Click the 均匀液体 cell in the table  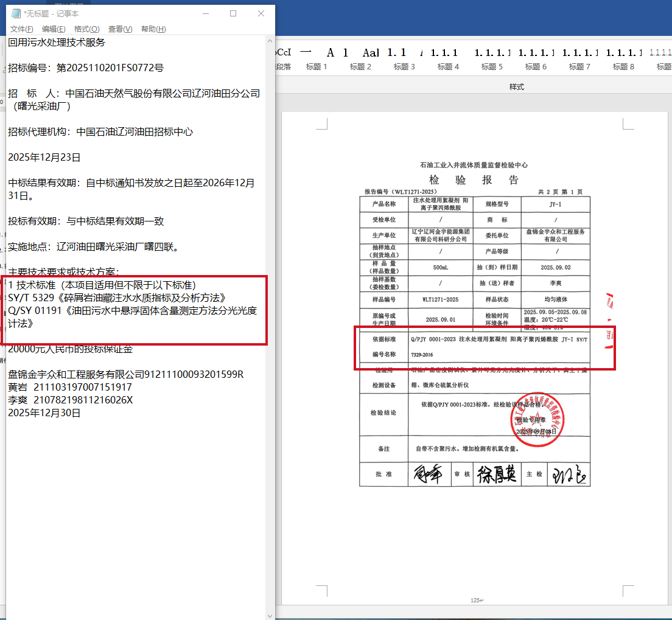tap(555, 299)
